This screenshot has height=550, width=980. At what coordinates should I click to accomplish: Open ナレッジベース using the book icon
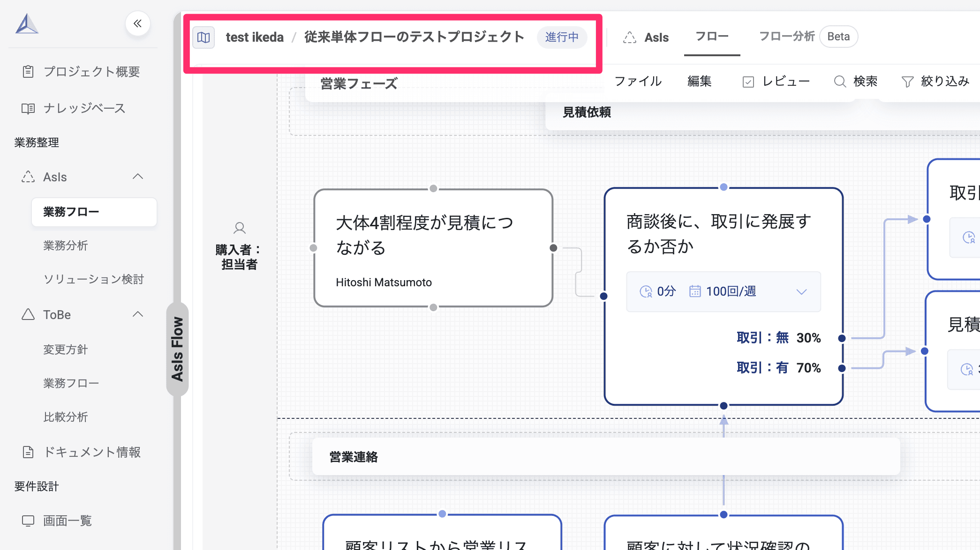[x=28, y=108]
